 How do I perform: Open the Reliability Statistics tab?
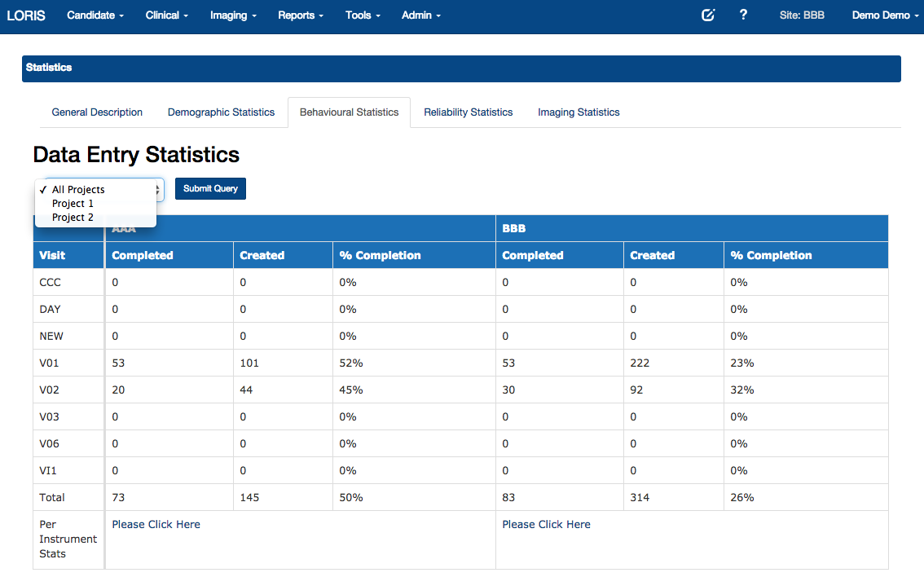(468, 112)
